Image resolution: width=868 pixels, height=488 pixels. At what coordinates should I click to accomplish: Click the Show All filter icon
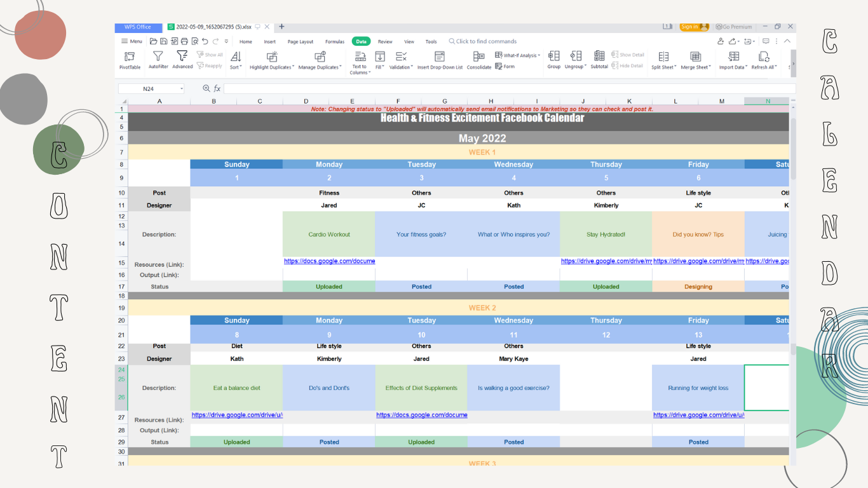click(x=200, y=55)
